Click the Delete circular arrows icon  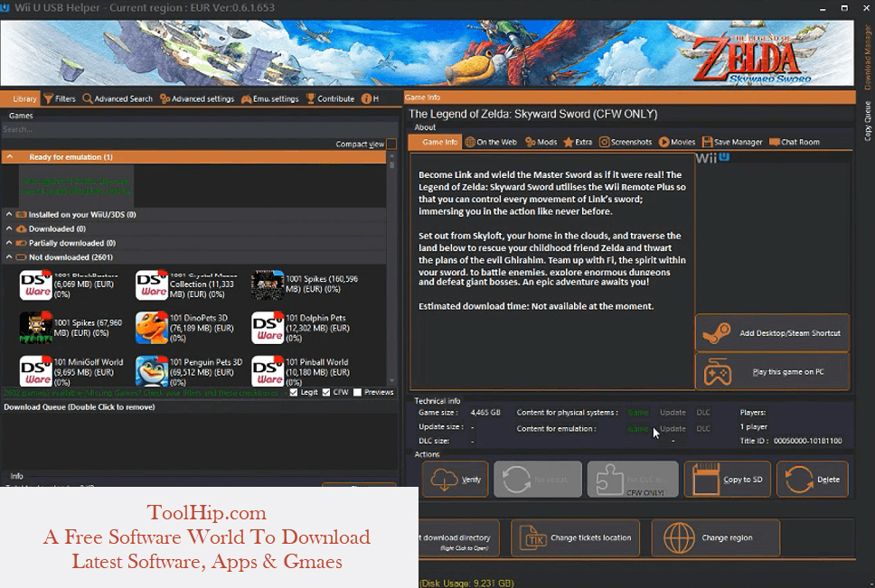coord(798,480)
